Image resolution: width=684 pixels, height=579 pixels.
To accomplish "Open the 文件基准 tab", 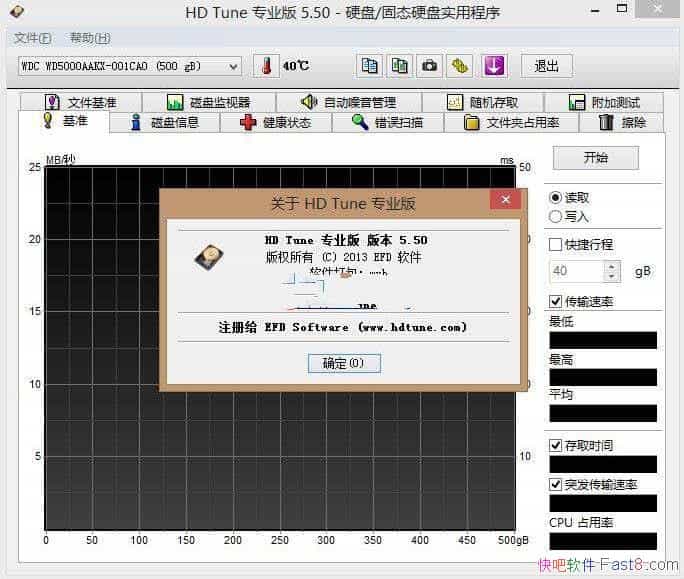I will click(81, 103).
